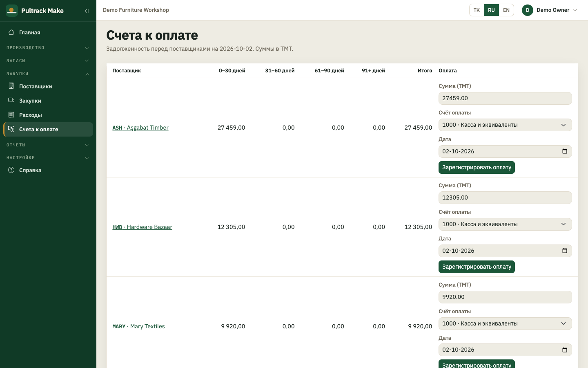The width and height of the screenshot is (588, 368).
Task: Navigate to Закупки page
Action: point(48,101)
